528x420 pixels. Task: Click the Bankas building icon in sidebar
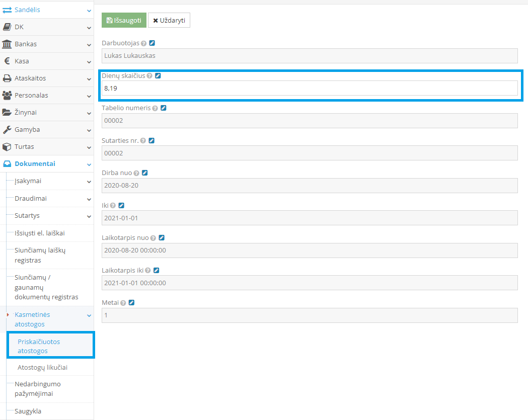[x=7, y=44]
